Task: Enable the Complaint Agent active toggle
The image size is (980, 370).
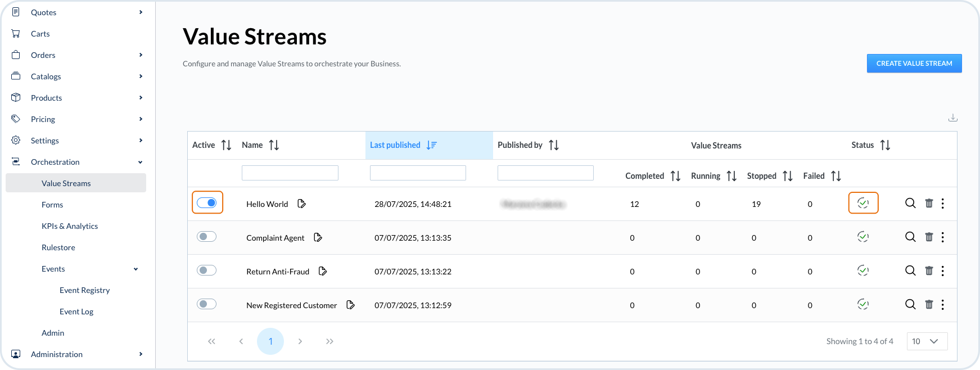Action: 206,237
